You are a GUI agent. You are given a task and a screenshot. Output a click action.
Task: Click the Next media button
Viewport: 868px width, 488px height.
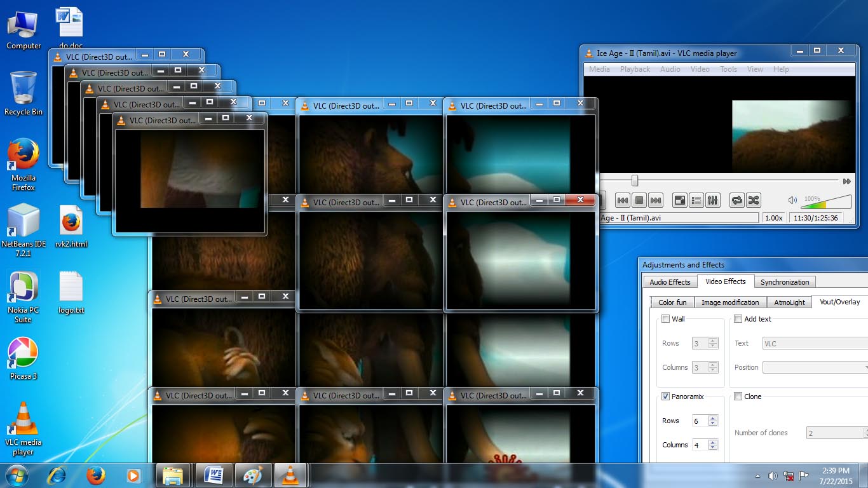(655, 200)
